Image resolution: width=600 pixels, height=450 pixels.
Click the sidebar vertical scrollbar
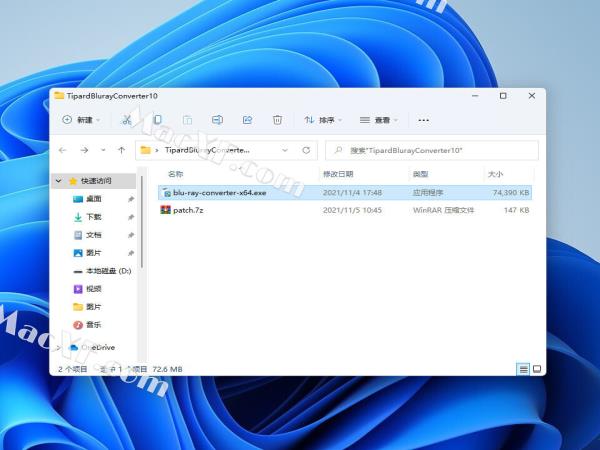tap(142, 222)
